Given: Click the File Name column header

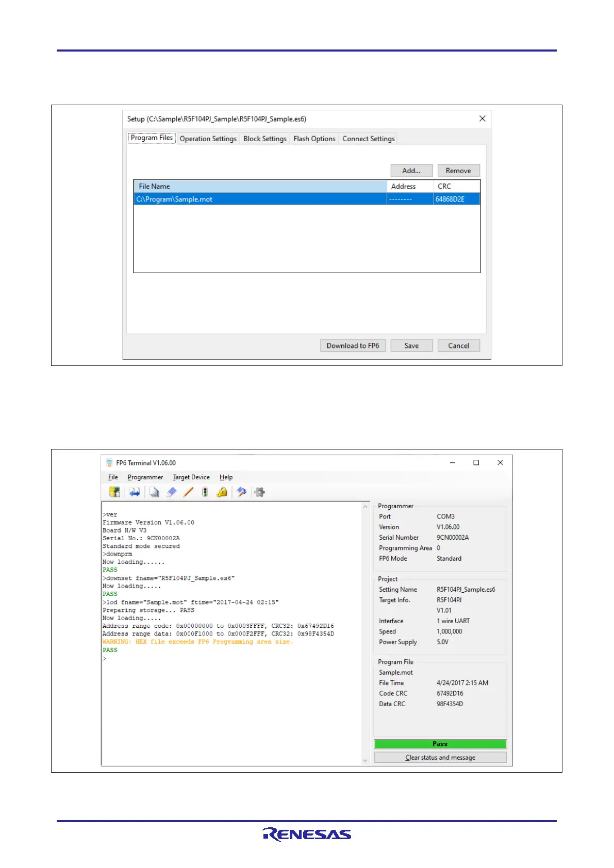Looking at the screenshot, I should (260, 186).
